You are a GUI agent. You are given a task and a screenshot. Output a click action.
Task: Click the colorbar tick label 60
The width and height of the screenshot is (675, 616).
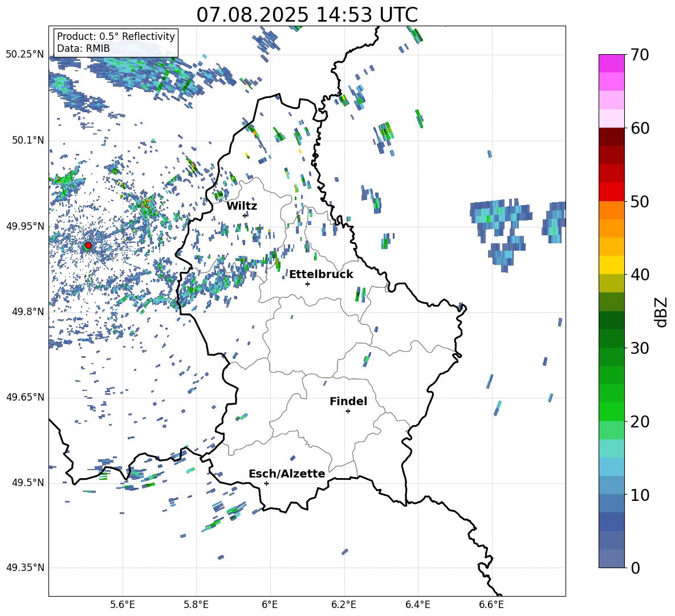click(640, 128)
